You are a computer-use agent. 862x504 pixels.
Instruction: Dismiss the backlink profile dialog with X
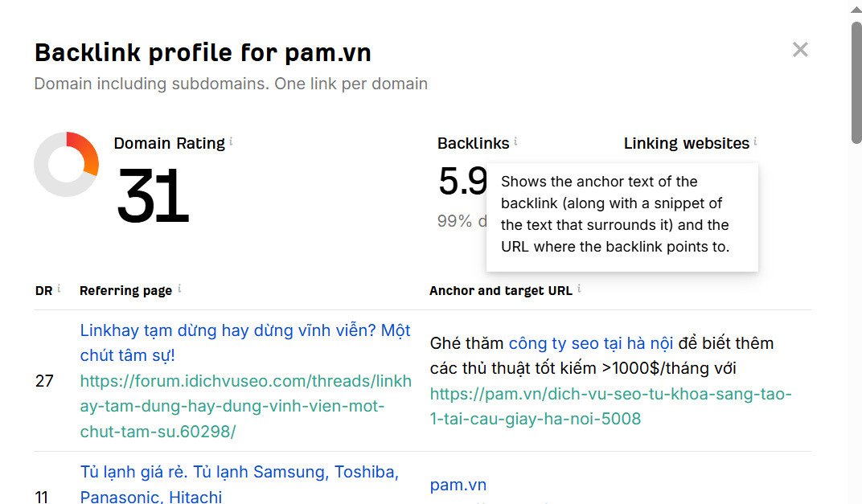click(x=800, y=49)
